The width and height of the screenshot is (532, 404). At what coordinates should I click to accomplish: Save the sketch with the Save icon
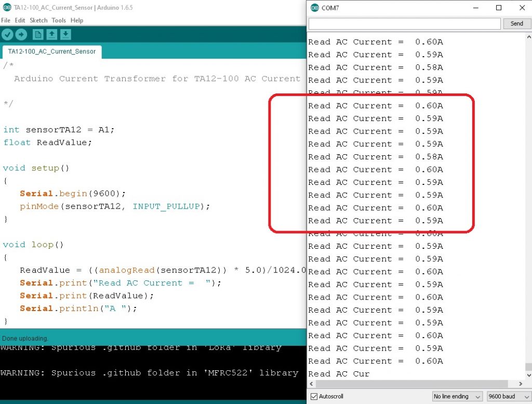[65, 34]
